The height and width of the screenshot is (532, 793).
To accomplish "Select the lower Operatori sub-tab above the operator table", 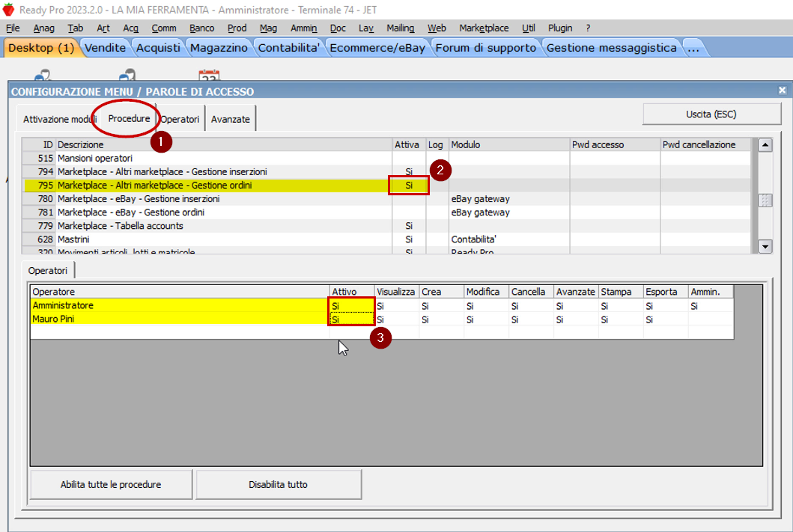I will pyautogui.click(x=47, y=271).
